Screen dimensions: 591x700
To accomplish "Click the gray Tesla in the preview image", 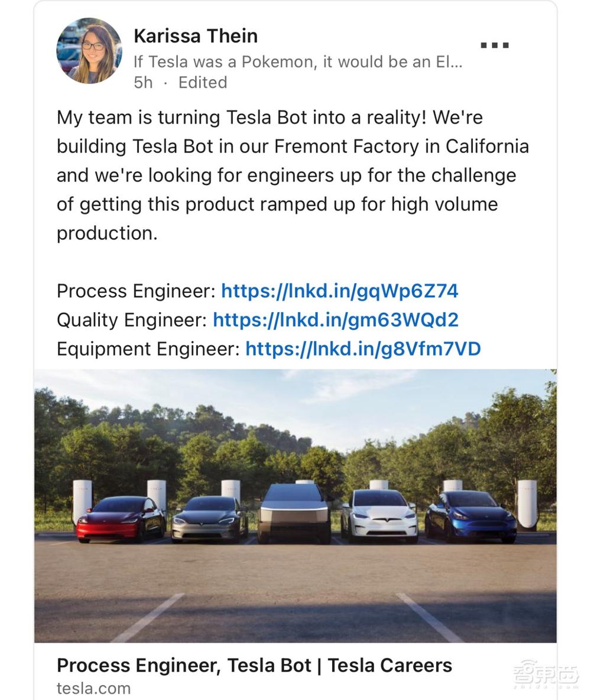I will (x=210, y=518).
